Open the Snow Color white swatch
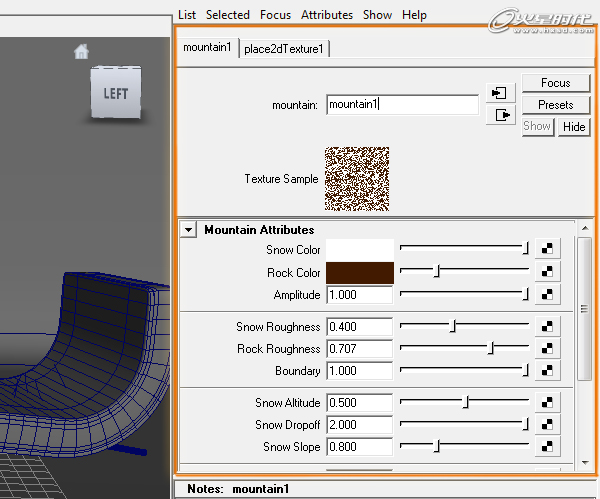600x499 pixels. pyautogui.click(x=360, y=250)
